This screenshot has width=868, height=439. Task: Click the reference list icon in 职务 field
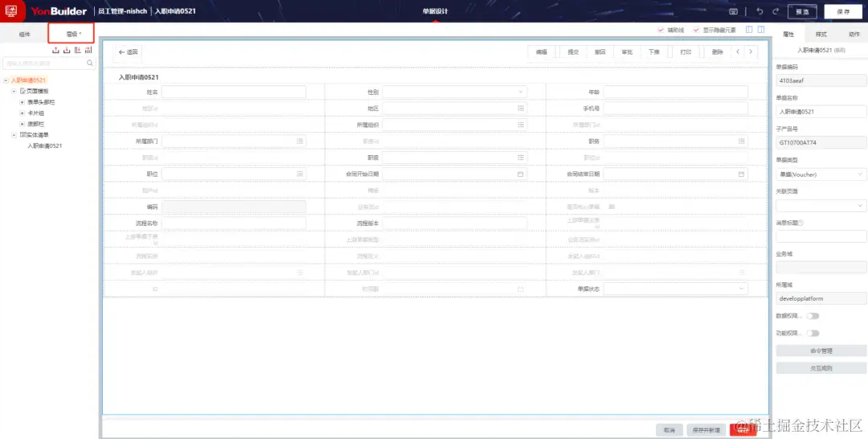tap(741, 142)
